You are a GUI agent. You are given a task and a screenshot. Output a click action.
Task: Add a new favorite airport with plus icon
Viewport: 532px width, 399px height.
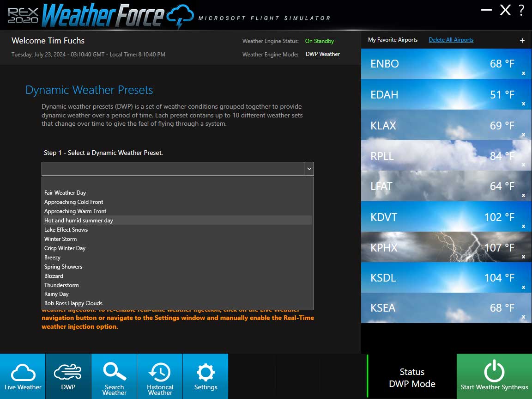pos(522,41)
